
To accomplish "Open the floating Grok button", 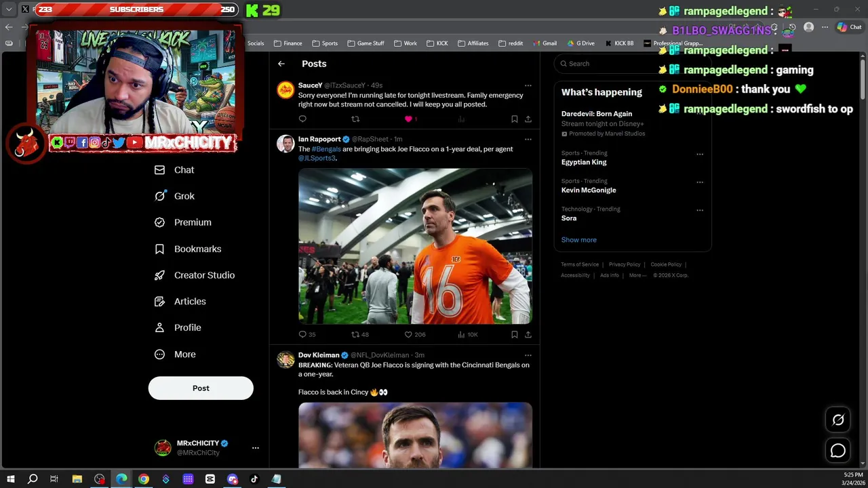I will pyautogui.click(x=838, y=420).
